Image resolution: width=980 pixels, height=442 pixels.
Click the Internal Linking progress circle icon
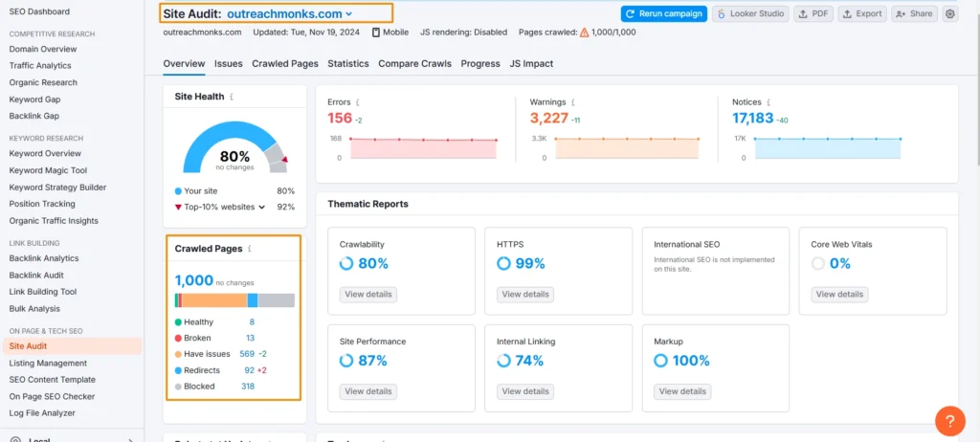(x=503, y=361)
